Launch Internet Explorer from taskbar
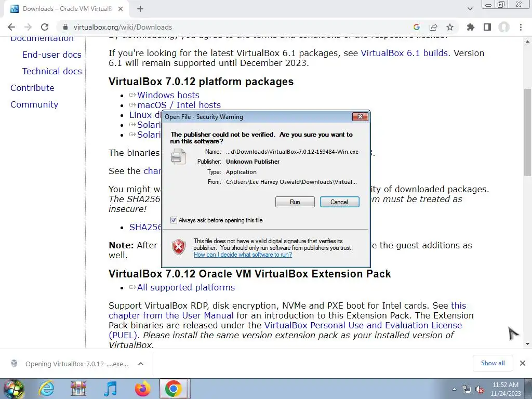532x399 pixels. (46, 389)
